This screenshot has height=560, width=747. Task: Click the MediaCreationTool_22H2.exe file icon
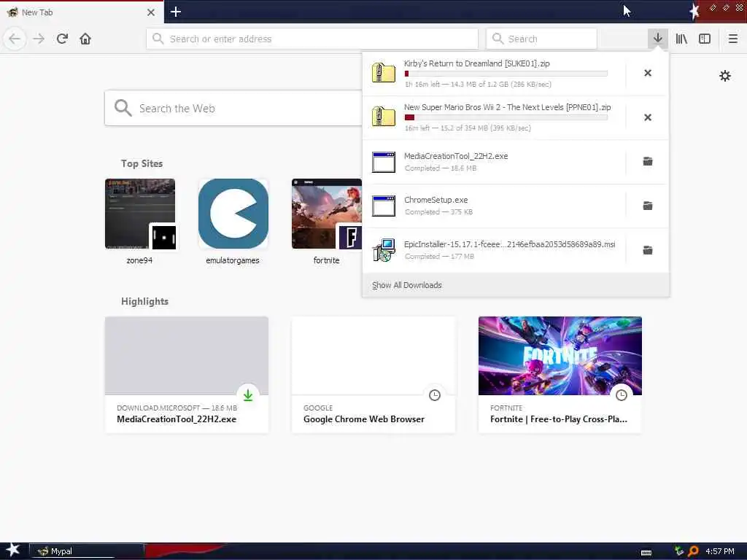tap(384, 162)
